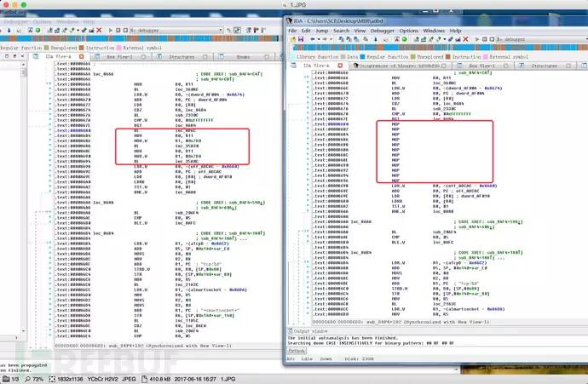Expand the forward-arrow history dropdown in right IDA
Viewport: 588px width, 384px height.
tap(331, 39)
